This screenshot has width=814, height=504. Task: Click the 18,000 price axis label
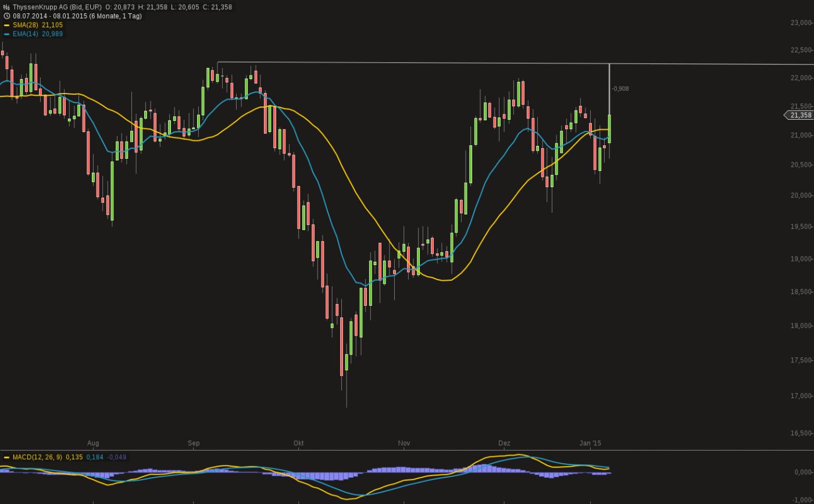pyautogui.click(x=801, y=326)
